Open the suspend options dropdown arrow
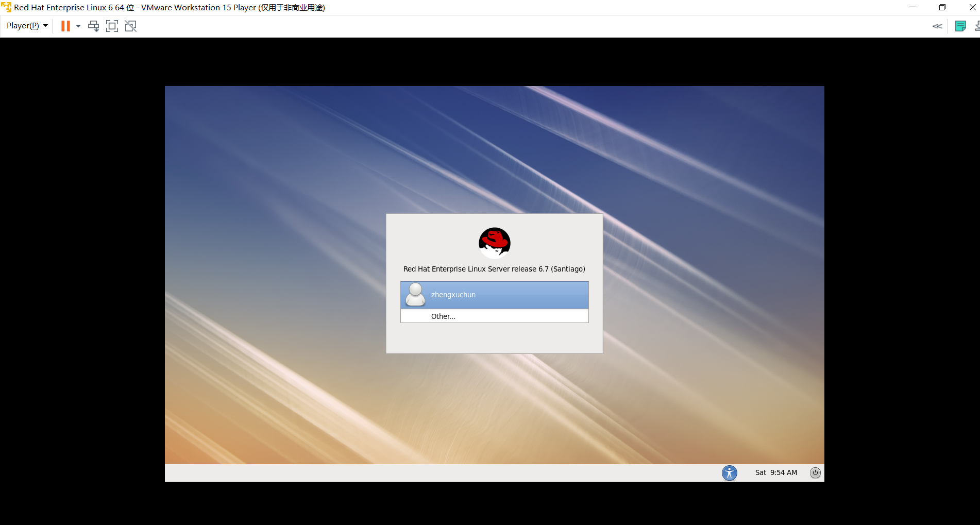 (78, 26)
